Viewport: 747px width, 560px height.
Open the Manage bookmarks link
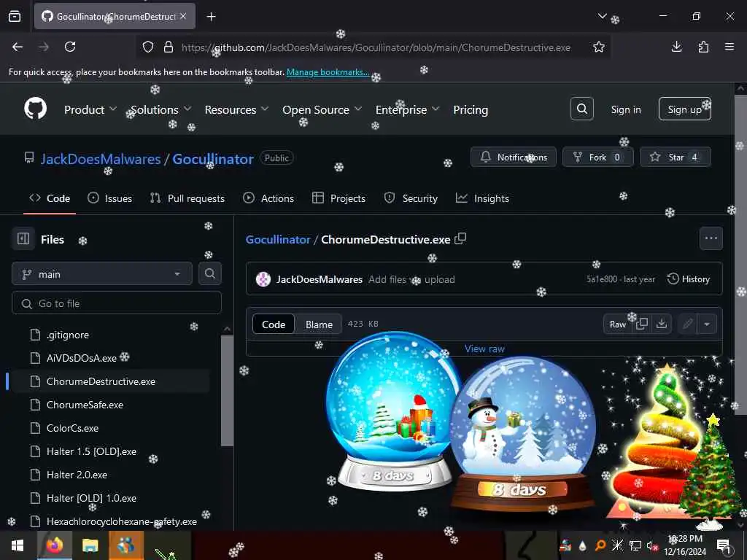pos(328,72)
